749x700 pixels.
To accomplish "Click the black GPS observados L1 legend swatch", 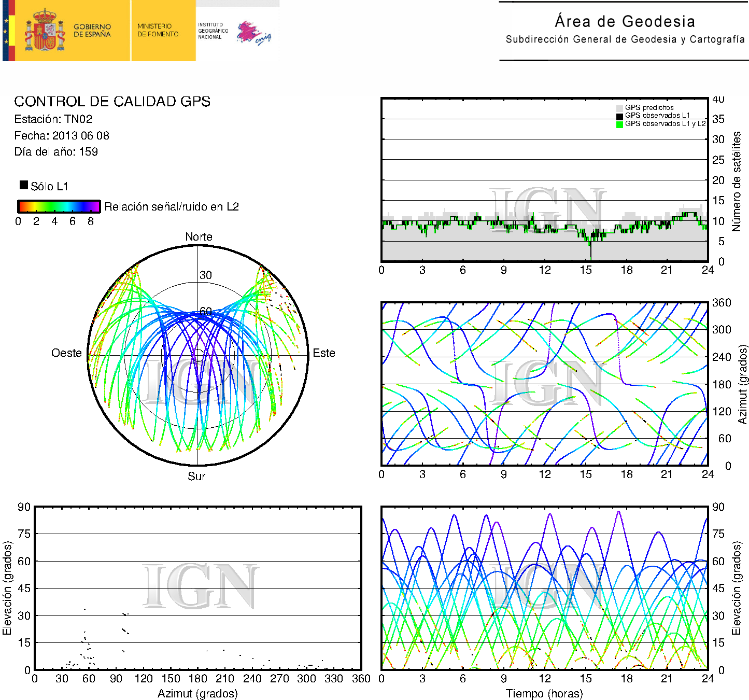I will click(x=619, y=116).
